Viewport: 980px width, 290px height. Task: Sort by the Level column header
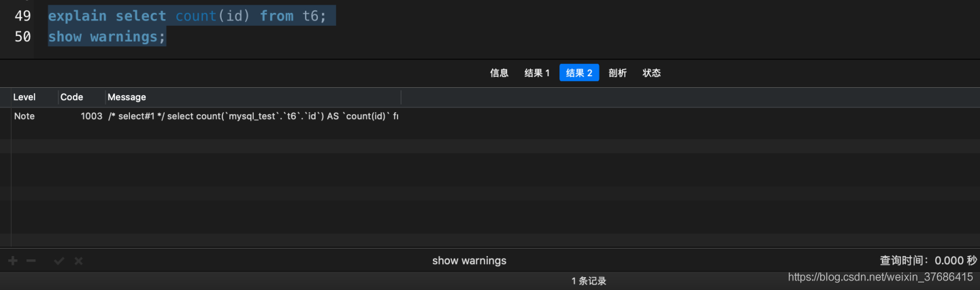(x=24, y=97)
